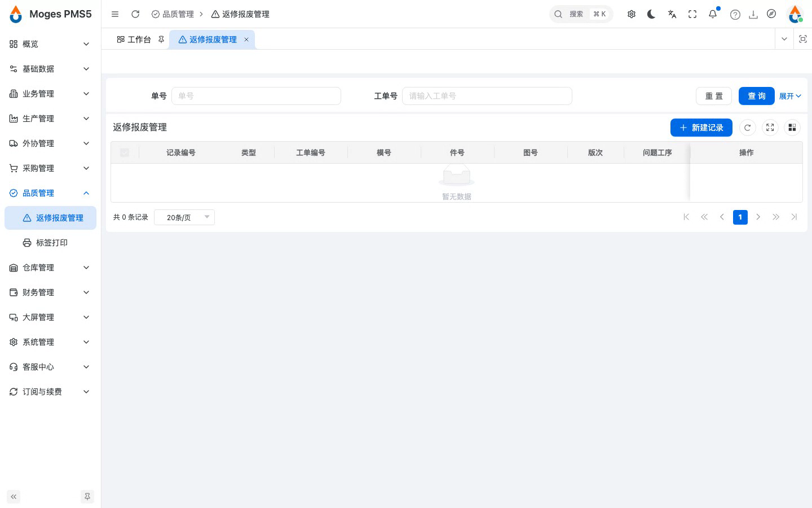Open the notifications bell
Image resolution: width=812 pixels, height=508 pixels.
point(713,14)
